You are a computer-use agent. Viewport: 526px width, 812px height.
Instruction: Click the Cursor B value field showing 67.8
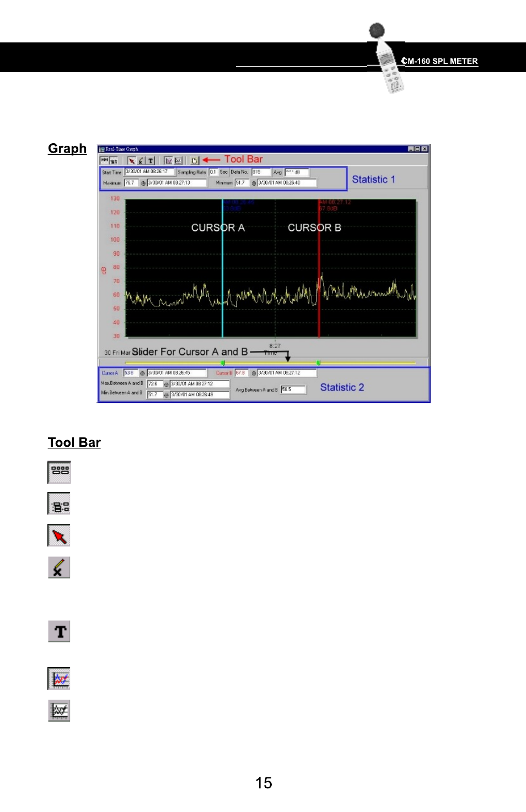pyautogui.click(x=242, y=373)
